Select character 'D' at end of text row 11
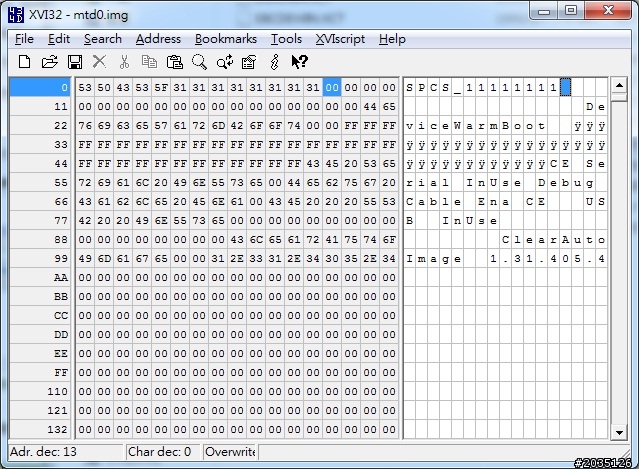 [590, 106]
